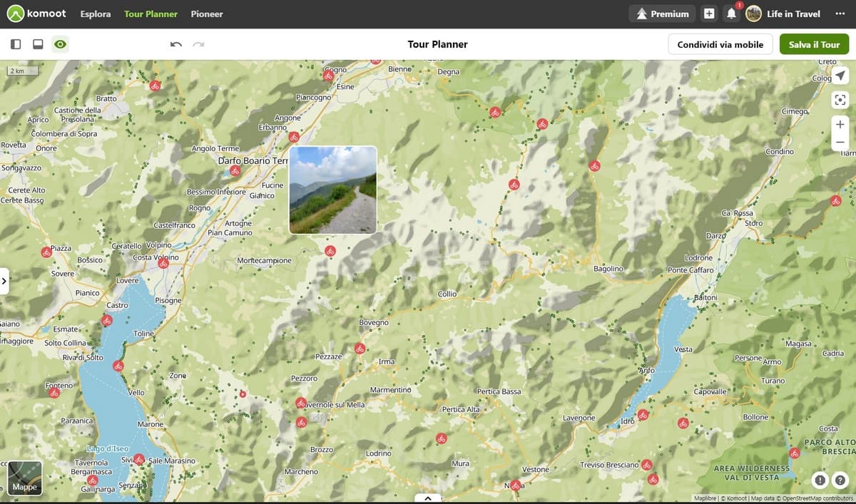
Task: Click Salva il Tour button
Action: point(814,44)
